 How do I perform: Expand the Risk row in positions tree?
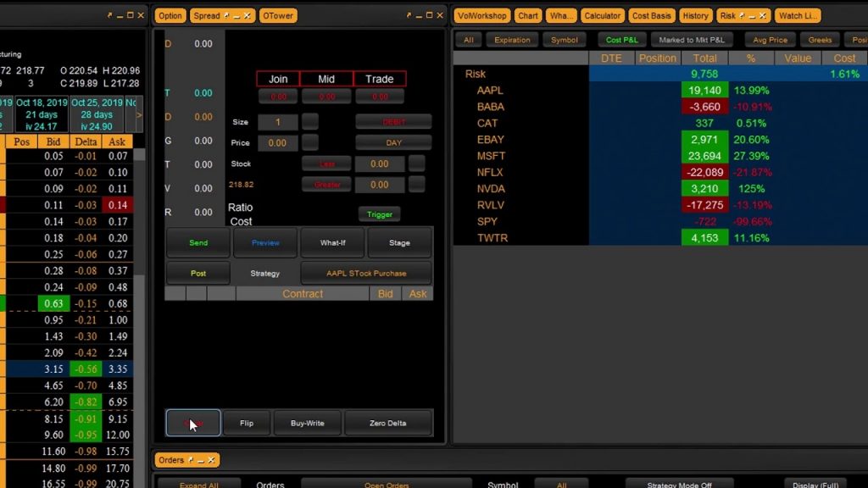point(475,75)
